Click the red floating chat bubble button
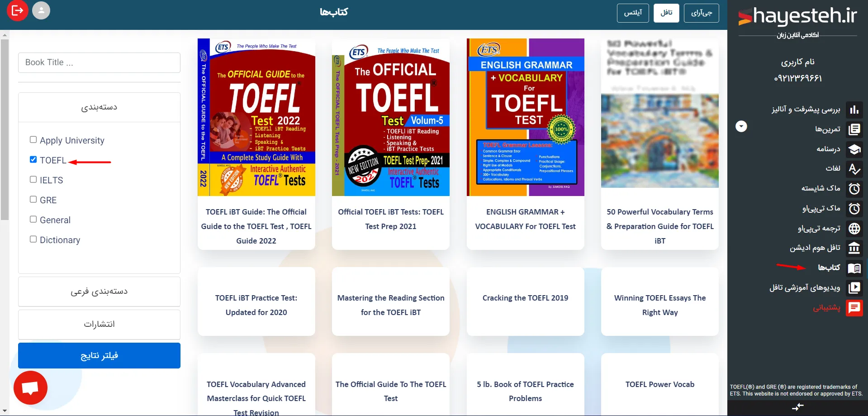 30,388
